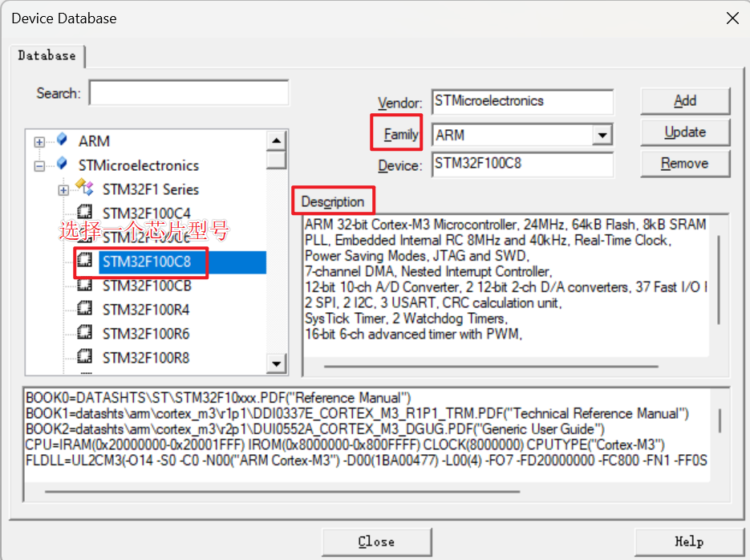This screenshot has width=750, height=560.
Task: Select STM32F100C4 in the device tree
Action: 146,213
